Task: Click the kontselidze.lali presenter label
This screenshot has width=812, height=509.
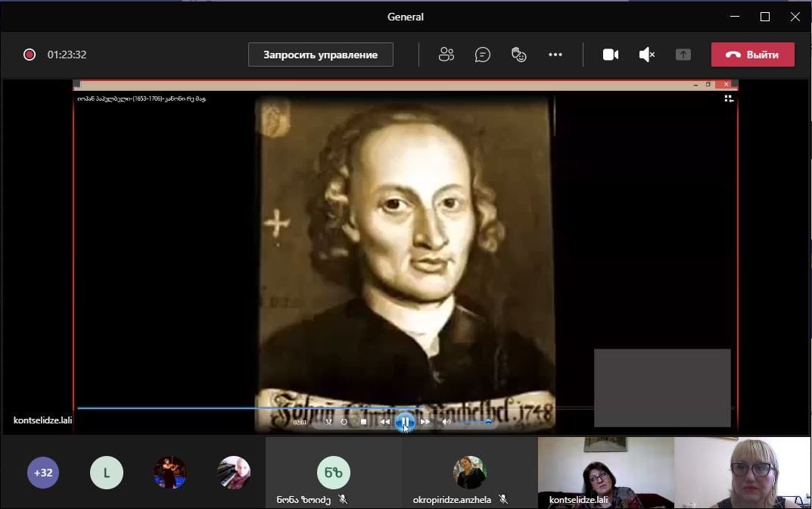Action: 42,420
